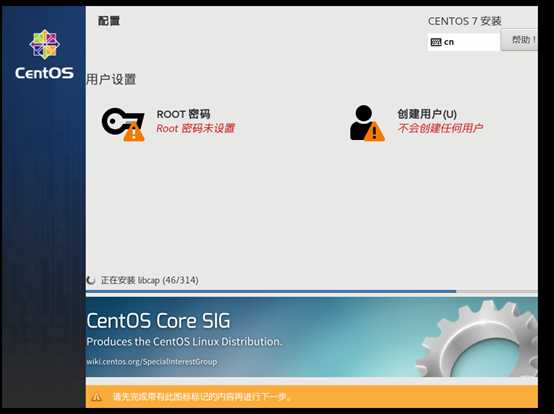Click the wiki.centos.org/SpecialInterestGroup link text
Viewport: 554px width, 414px height.
[152, 362]
